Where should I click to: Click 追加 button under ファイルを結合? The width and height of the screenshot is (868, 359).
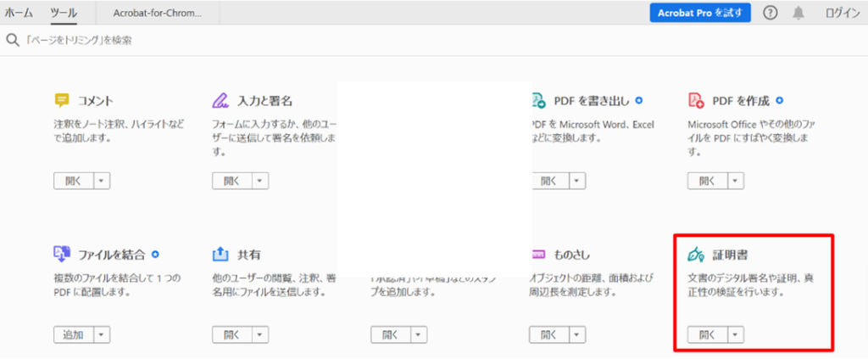(x=75, y=334)
